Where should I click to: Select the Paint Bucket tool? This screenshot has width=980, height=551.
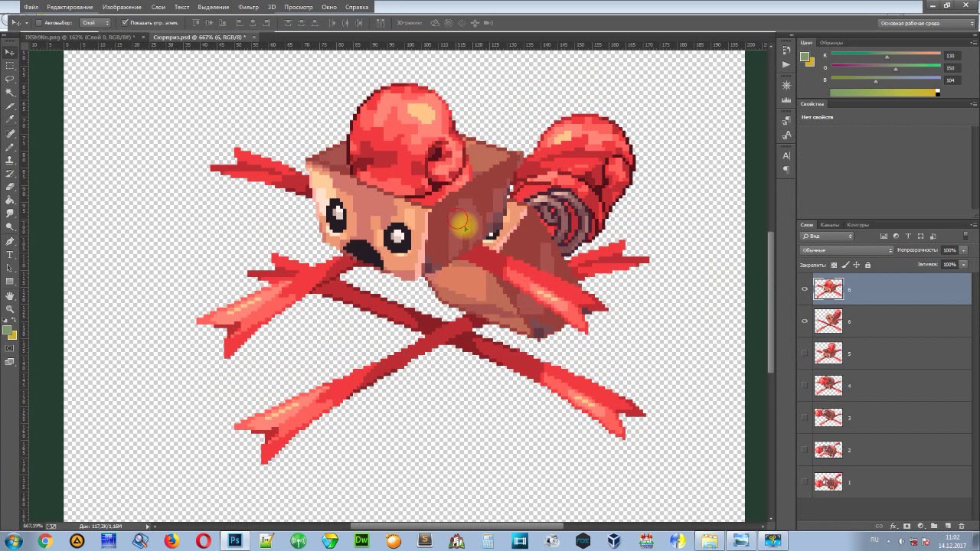10,200
